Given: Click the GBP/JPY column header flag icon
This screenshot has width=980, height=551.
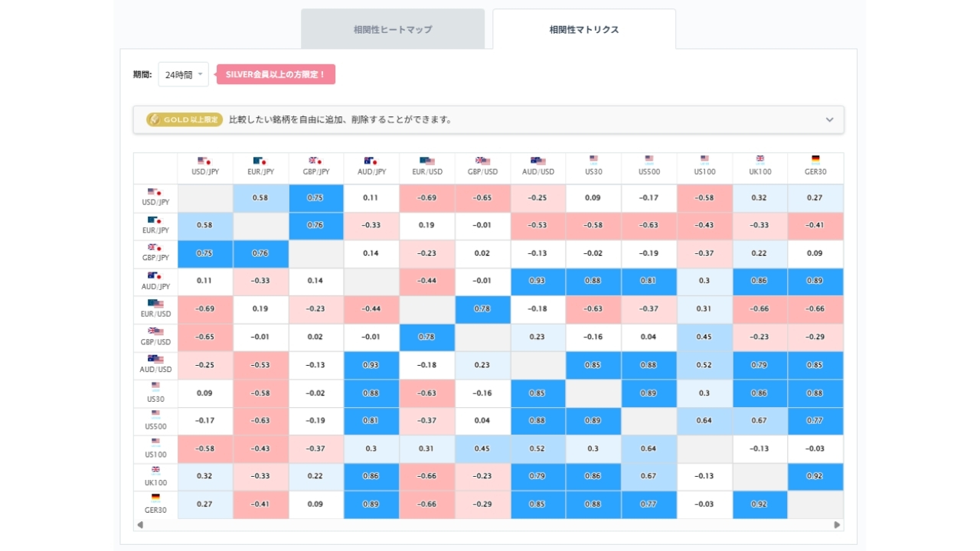Looking at the screenshot, I should point(315,161).
